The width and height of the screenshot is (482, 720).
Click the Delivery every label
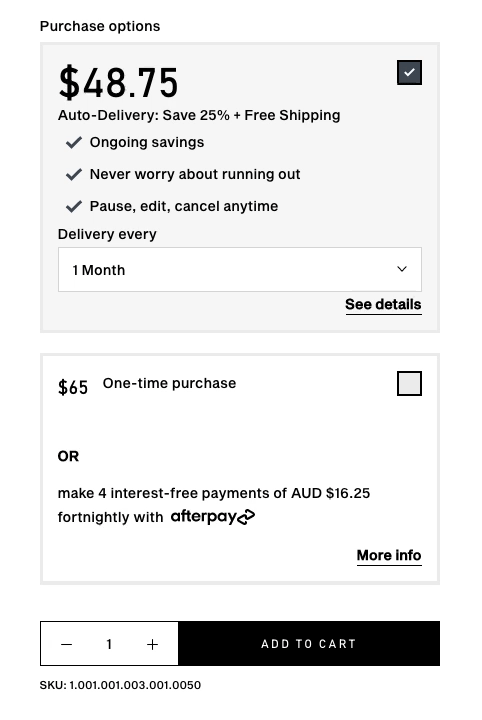[x=107, y=234]
